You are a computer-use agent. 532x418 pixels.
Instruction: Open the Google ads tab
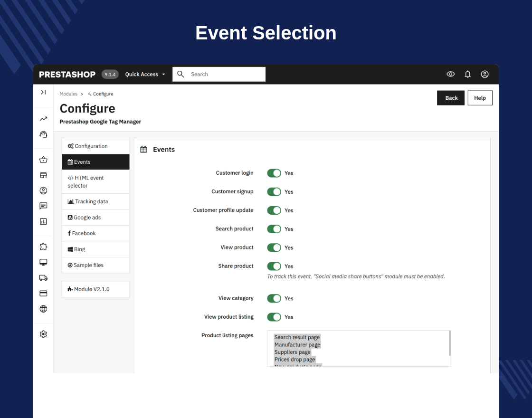pyautogui.click(x=95, y=218)
